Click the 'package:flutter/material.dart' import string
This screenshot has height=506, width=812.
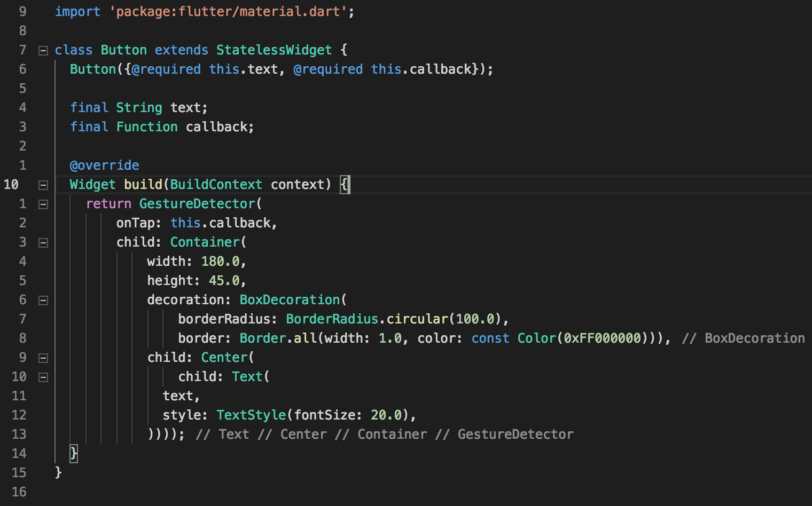(228, 12)
